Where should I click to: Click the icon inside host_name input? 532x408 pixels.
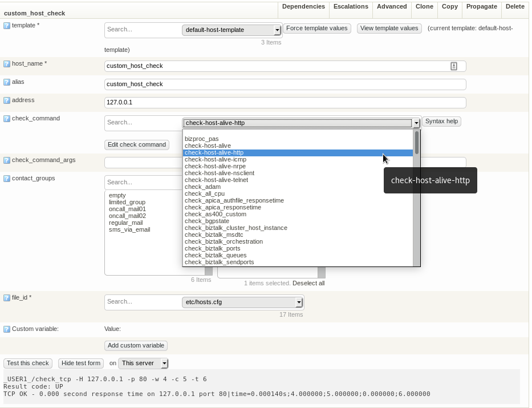tap(454, 66)
